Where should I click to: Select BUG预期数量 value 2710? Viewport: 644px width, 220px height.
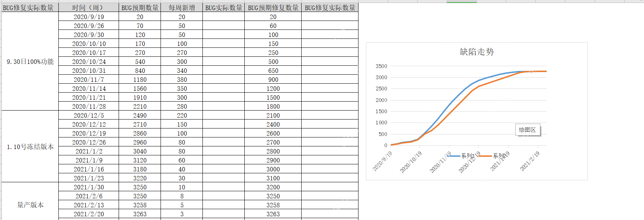pyautogui.click(x=140, y=124)
